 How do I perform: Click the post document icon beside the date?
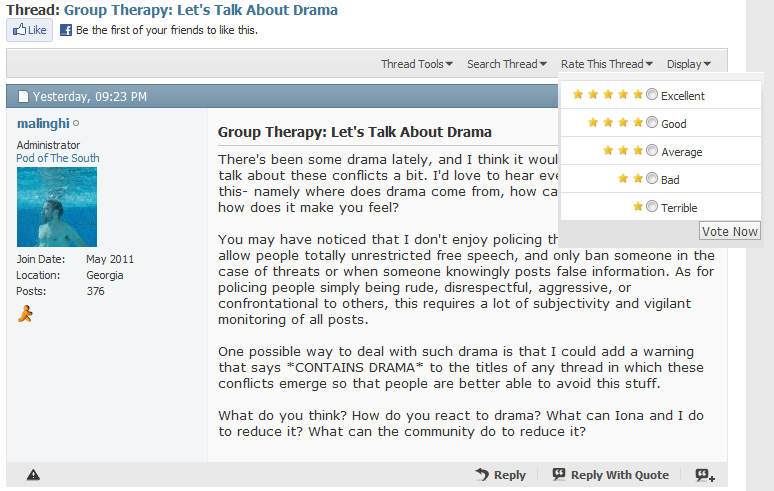pos(23,97)
